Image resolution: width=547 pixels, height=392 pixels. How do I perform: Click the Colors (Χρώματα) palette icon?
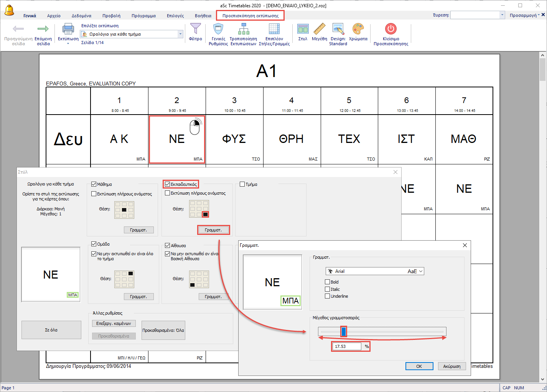click(x=358, y=29)
